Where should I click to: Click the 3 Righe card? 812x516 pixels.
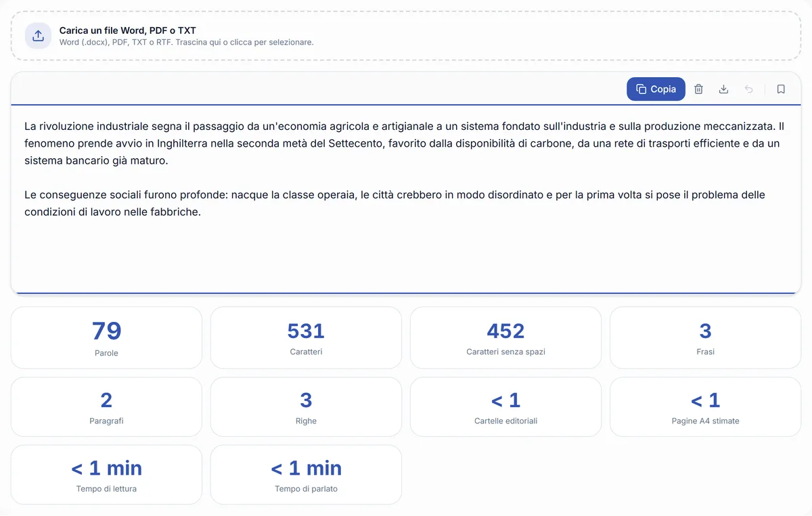coord(306,406)
